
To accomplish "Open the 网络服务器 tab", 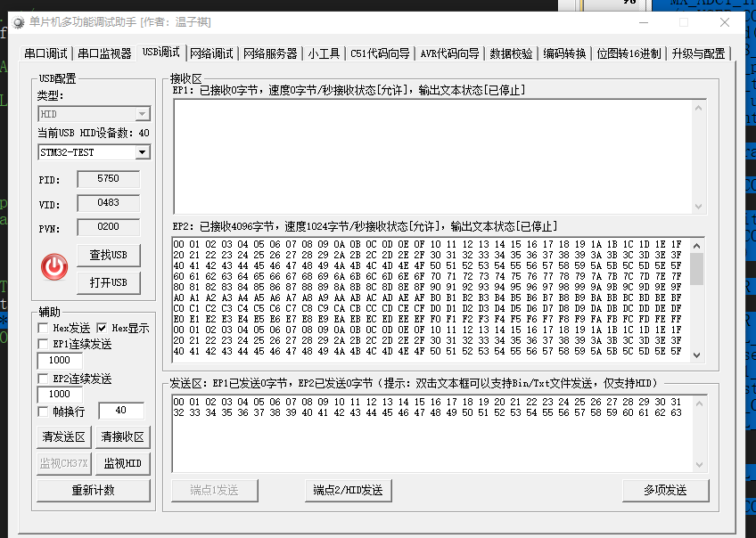I will [270, 53].
